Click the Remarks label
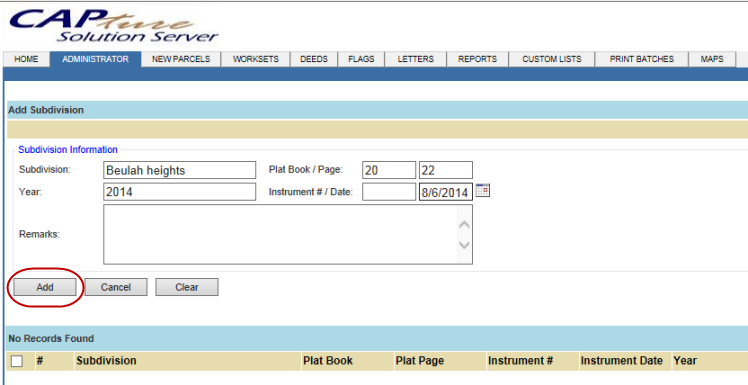The width and height of the screenshot is (748, 385). coord(39,234)
